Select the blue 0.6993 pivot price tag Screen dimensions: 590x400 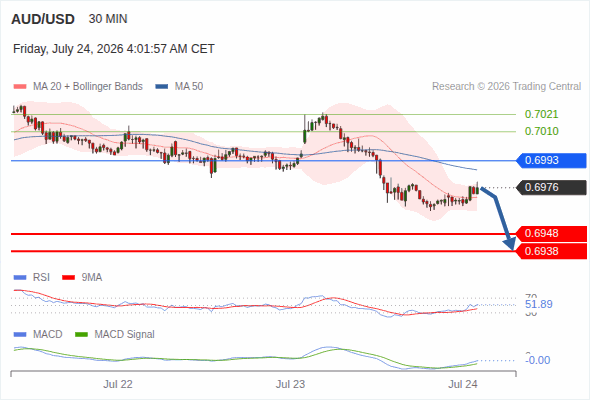tap(551, 161)
